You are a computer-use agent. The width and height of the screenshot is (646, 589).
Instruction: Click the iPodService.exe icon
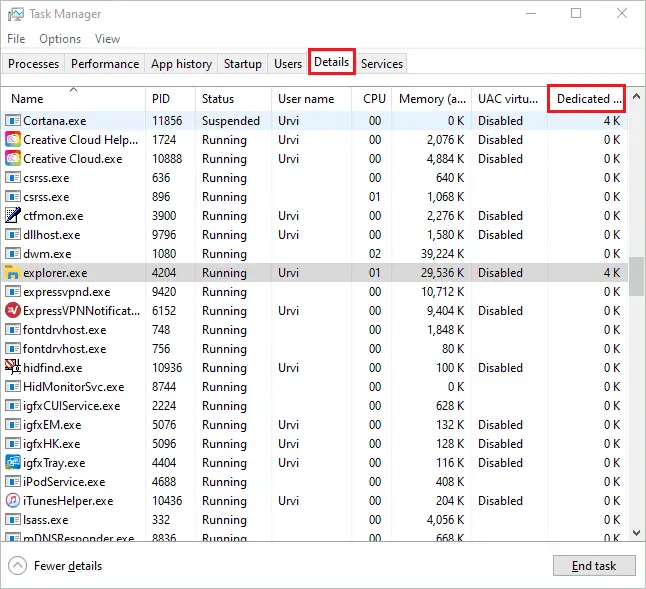pos(12,481)
